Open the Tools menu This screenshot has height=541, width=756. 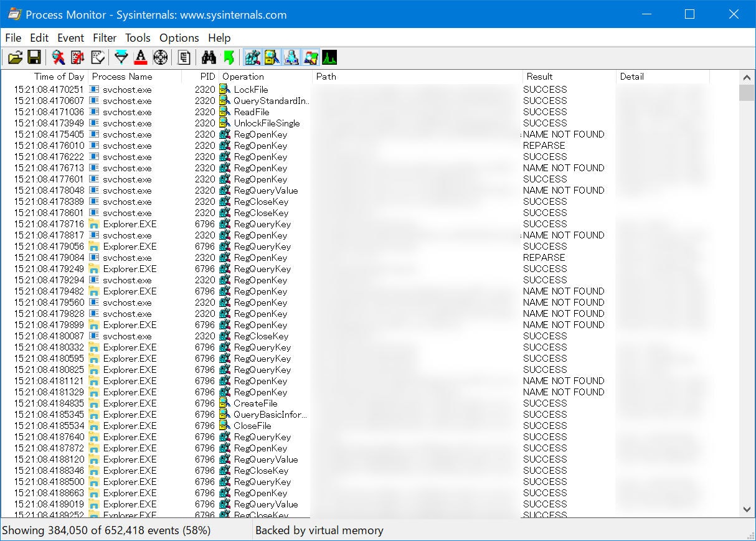tap(138, 38)
